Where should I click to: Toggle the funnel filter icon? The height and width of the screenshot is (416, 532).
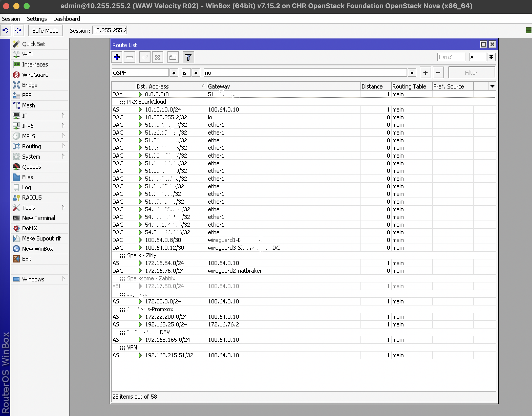click(x=188, y=57)
